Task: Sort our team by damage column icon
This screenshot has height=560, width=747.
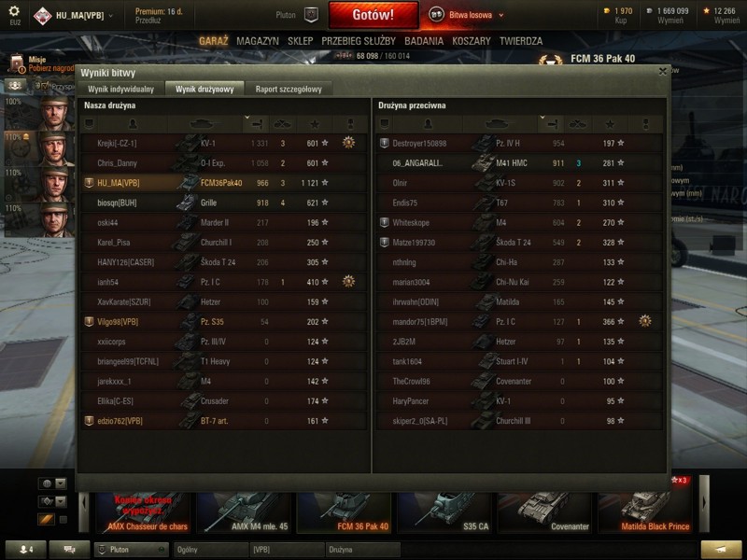Action: tap(257, 124)
